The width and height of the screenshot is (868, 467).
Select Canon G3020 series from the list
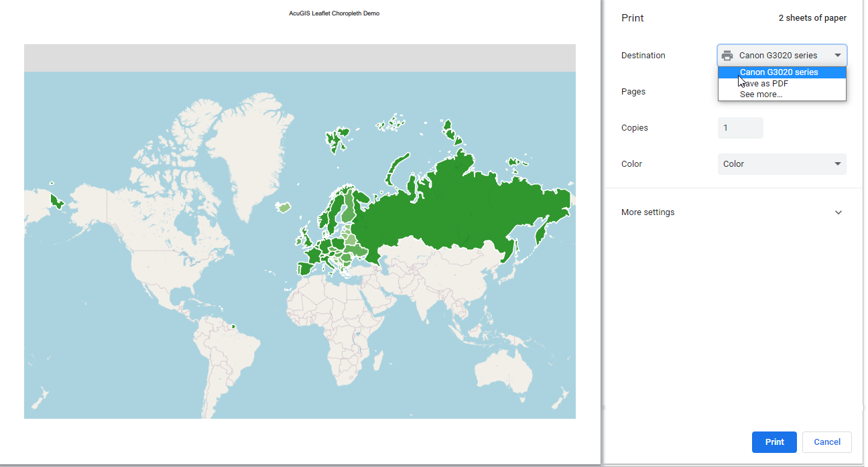pyautogui.click(x=778, y=72)
